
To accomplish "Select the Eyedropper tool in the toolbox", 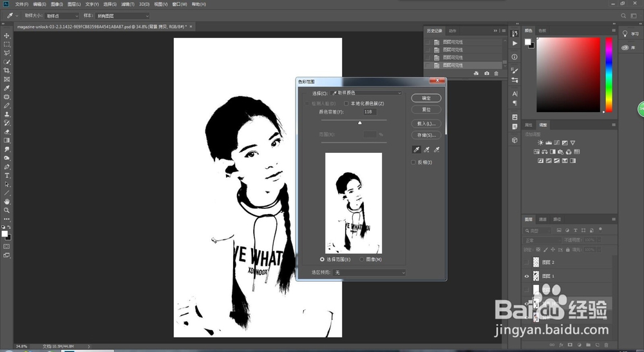I will pos(6,88).
